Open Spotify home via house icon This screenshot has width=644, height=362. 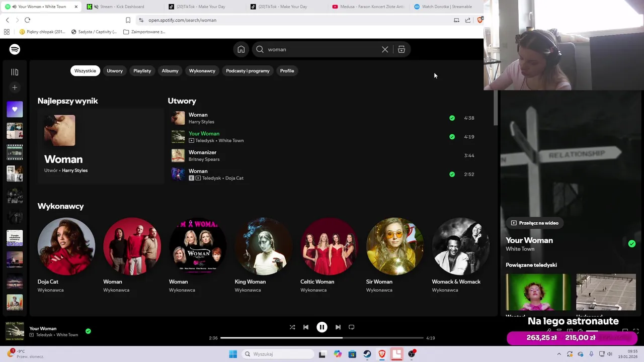241,49
